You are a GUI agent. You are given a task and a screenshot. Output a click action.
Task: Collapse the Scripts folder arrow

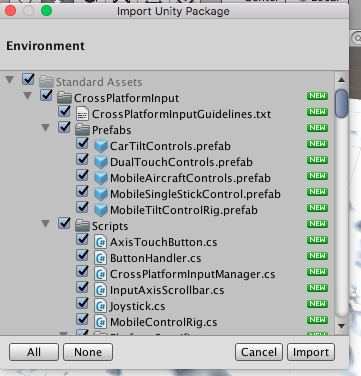click(46, 224)
